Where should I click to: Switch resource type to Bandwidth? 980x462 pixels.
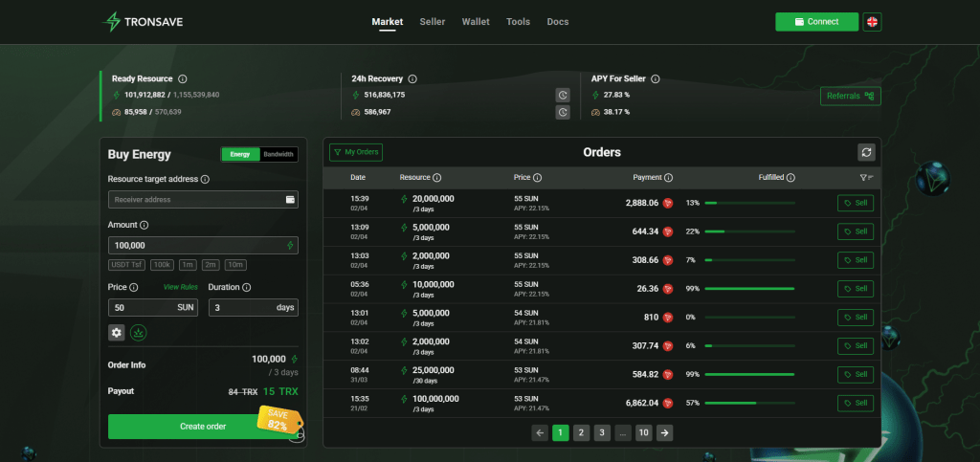pos(278,154)
